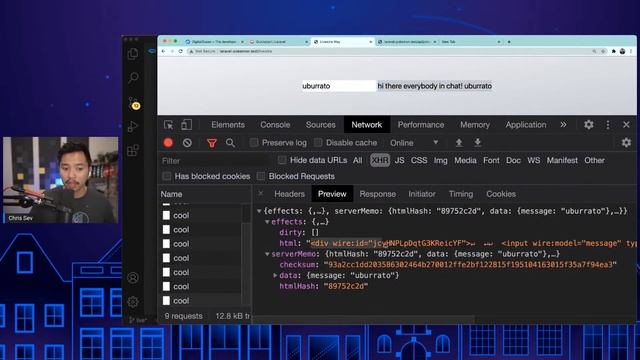The height and width of the screenshot is (360, 640).
Task: Filter requests by Font type
Action: tap(491, 160)
